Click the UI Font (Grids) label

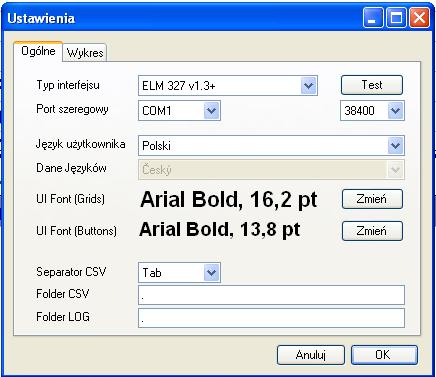pyautogui.click(x=70, y=199)
